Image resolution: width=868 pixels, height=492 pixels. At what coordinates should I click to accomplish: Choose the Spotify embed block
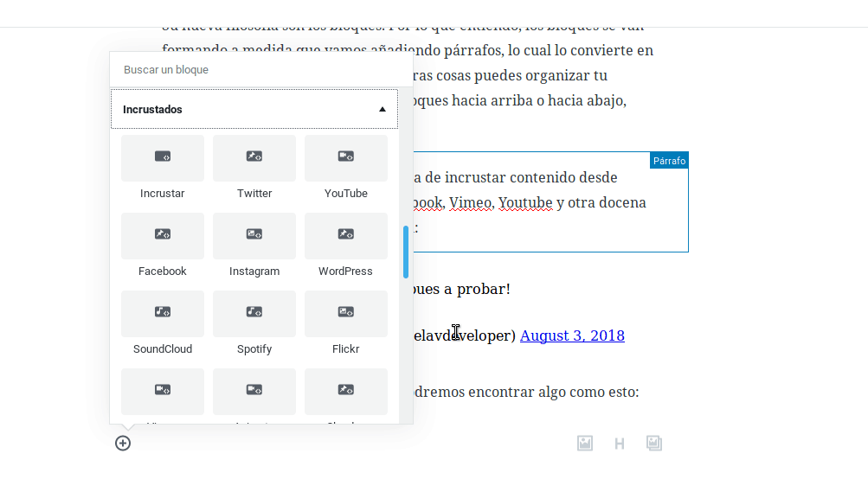(254, 324)
